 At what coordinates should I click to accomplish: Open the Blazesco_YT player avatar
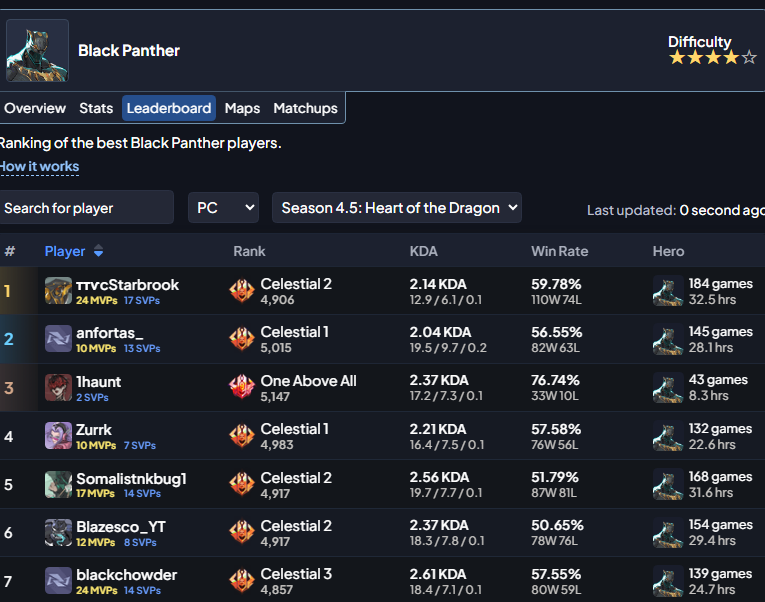59,532
